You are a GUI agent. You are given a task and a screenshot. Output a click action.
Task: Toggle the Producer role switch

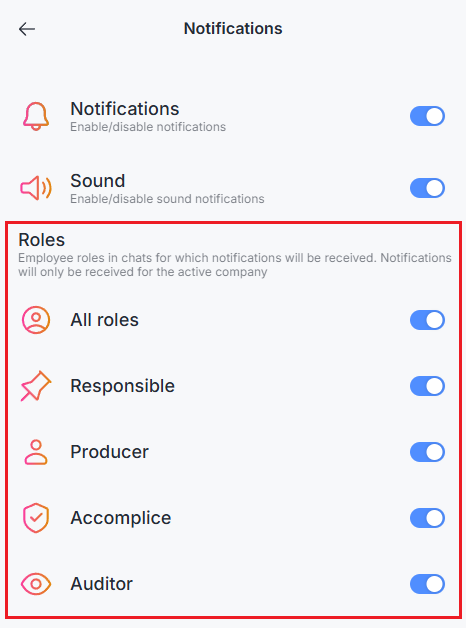pos(427,452)
